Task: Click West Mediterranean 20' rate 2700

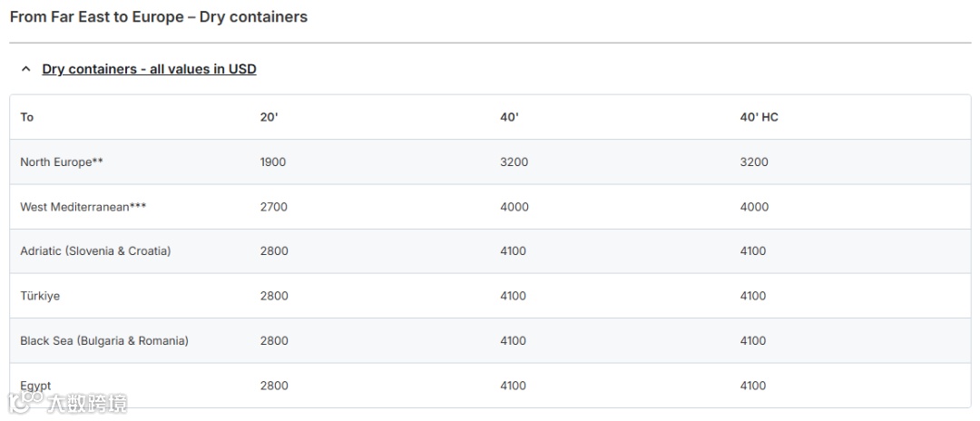Action: 274,207
